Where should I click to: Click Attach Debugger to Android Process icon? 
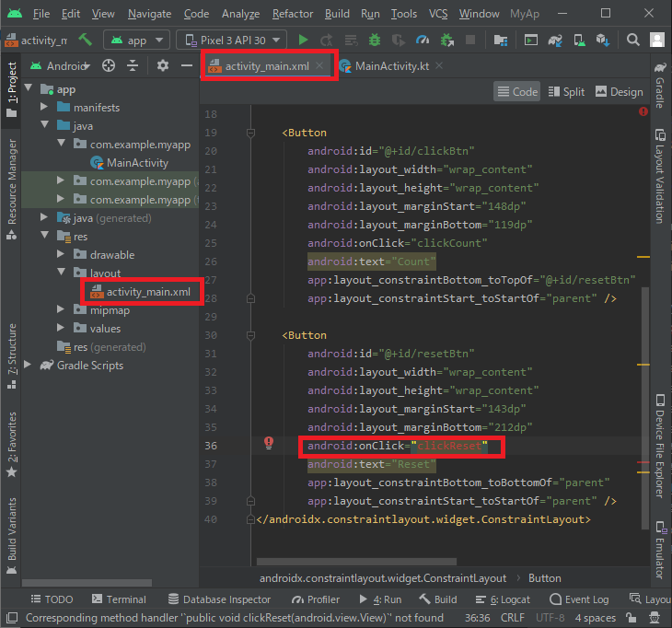[x=447, y=40]
